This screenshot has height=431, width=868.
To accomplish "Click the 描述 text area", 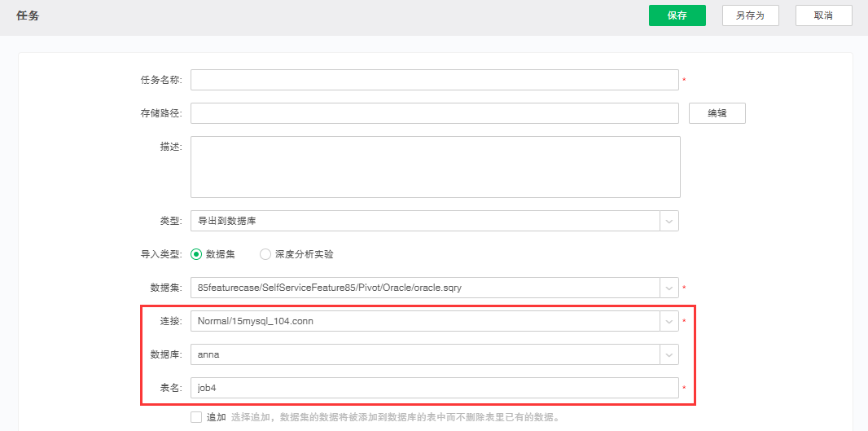I will (x=435, y=167).
